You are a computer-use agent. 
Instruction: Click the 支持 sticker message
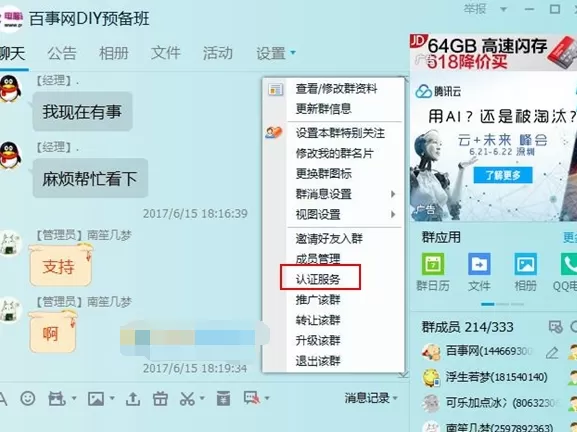(x=60, y=265)
